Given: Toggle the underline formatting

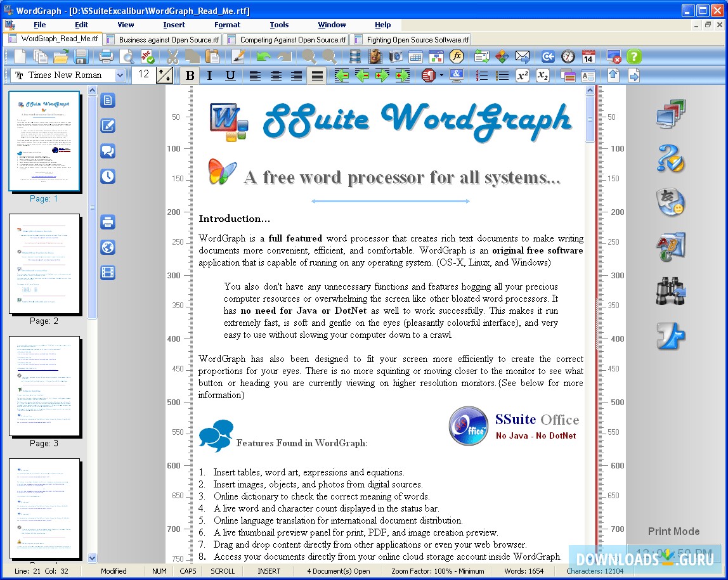Looking at the screenshot, I should point(230,75).
